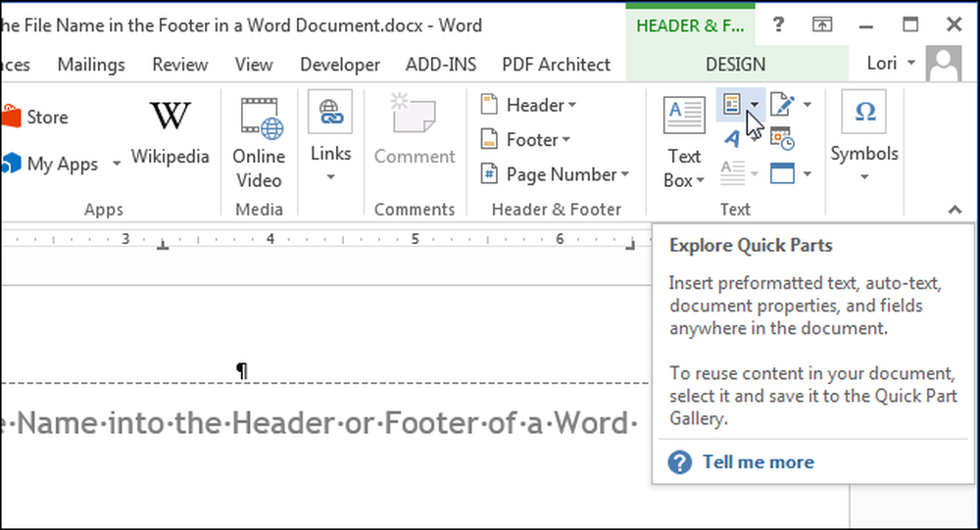
Task: Switch to the Review tab
Action: click(x=180, y=65)
